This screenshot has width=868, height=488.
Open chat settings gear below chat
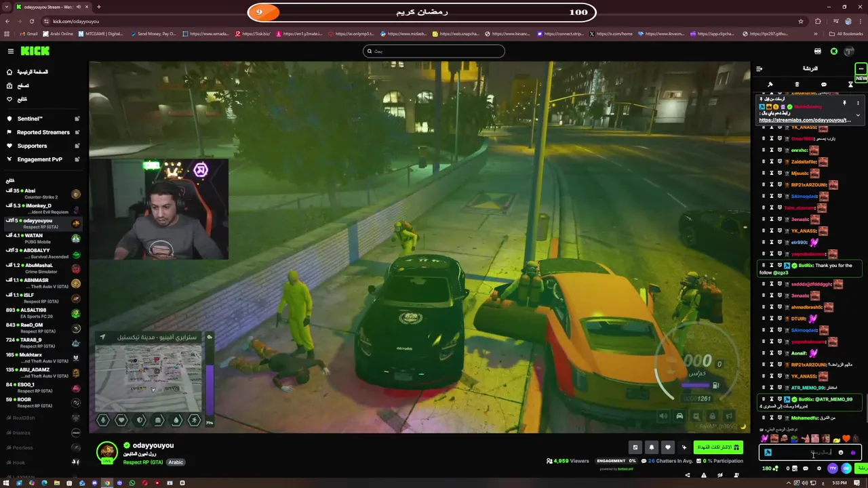(x=818, y=468)
